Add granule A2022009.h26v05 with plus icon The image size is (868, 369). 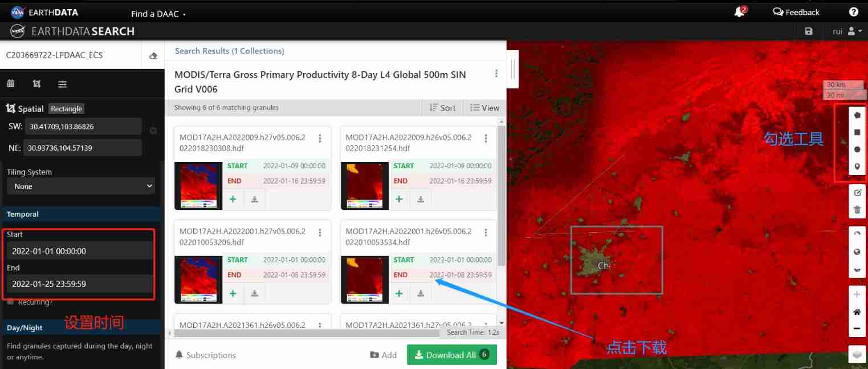click(x=399, y=199)
